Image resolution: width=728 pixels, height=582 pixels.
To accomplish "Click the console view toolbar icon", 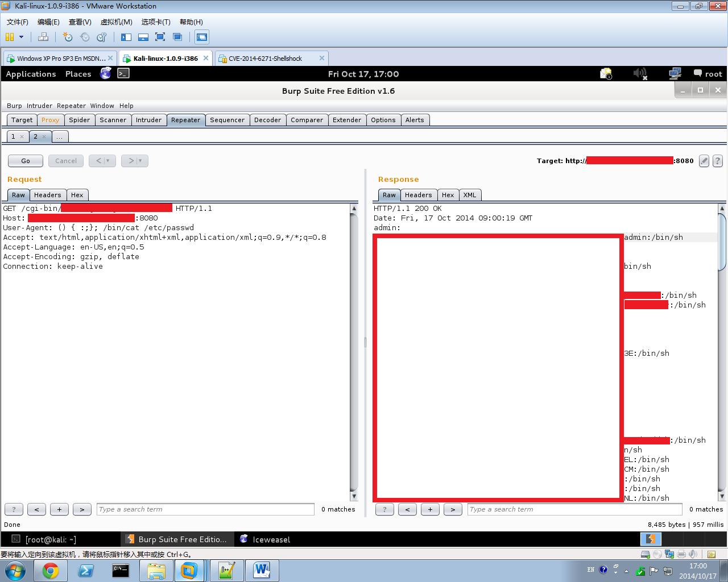I will click(x=201, y=37).
